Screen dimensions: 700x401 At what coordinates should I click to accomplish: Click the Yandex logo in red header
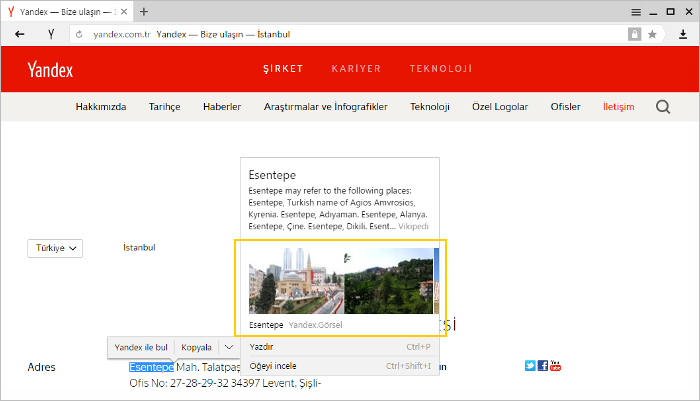pyautogui.click(x=50, y=70)
